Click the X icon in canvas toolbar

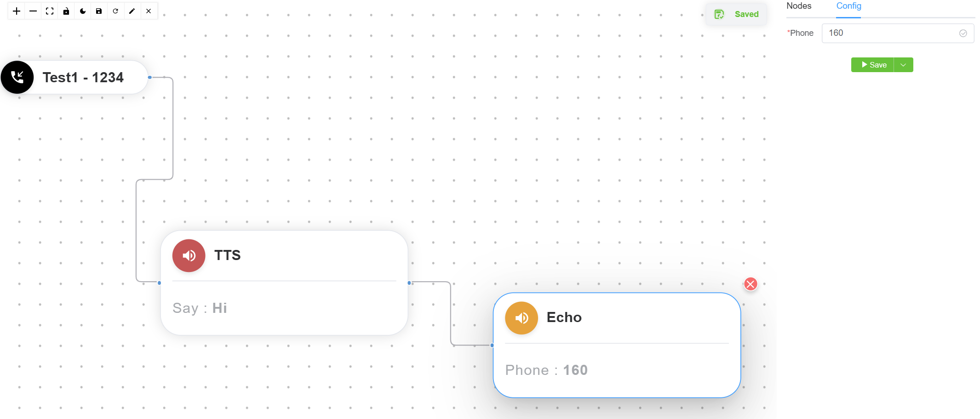[x=149, y=11]
